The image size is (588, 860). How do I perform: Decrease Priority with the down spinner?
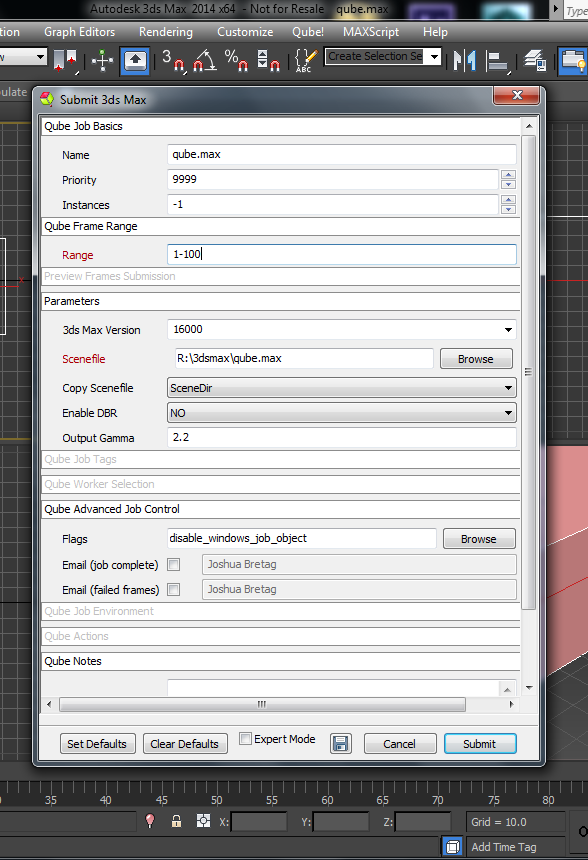[508, 184]
